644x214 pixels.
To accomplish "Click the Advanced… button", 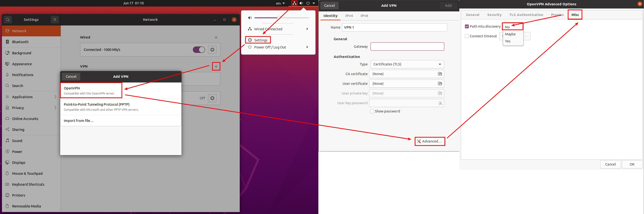I will coord(430,141).
